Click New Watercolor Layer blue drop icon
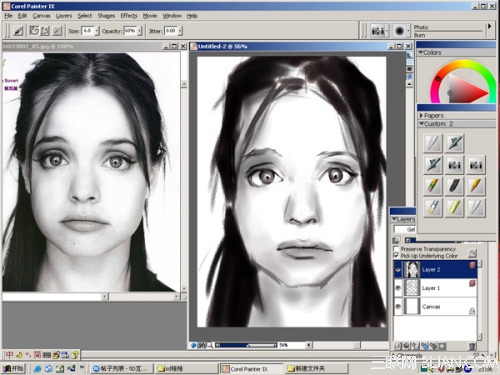The image size is (500, 375). click(424, 346)
